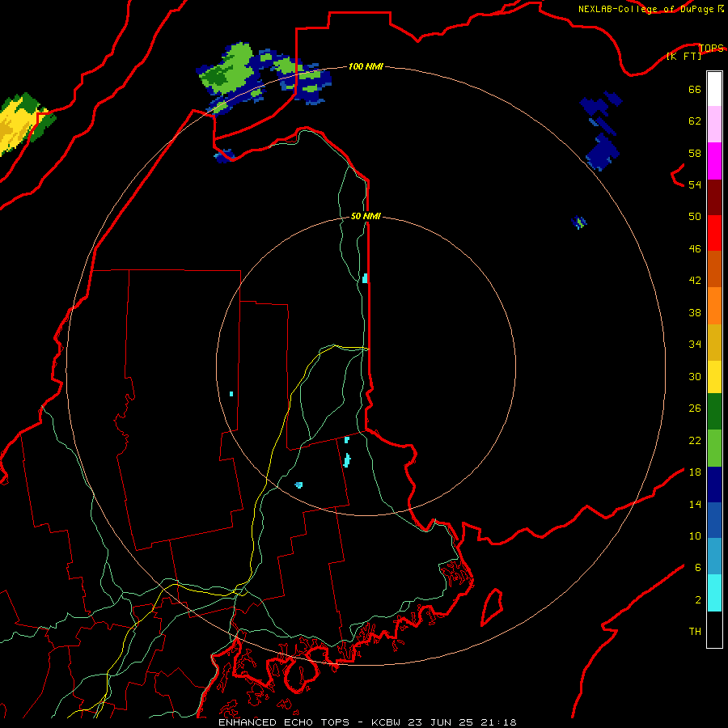Viewport: 728px width, 728px height.
Task: Click the '50 NMI' range ring label
Action: tap(366, 216)
